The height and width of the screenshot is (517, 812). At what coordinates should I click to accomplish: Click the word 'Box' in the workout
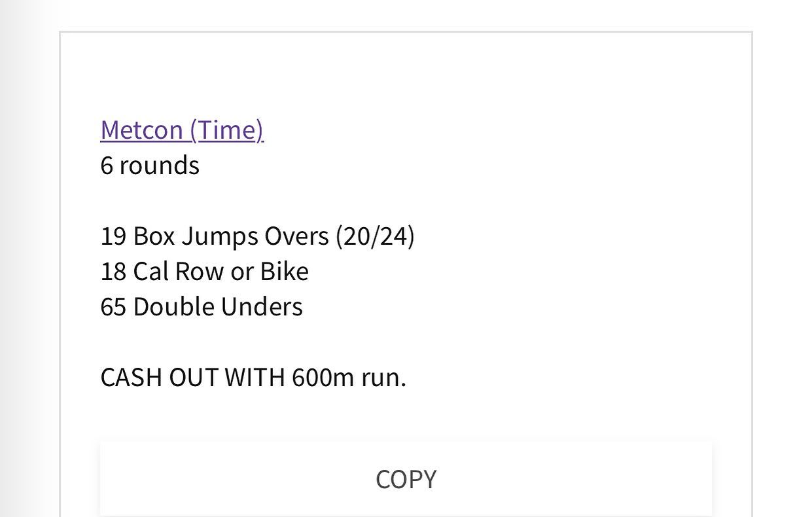pos(154,236)
